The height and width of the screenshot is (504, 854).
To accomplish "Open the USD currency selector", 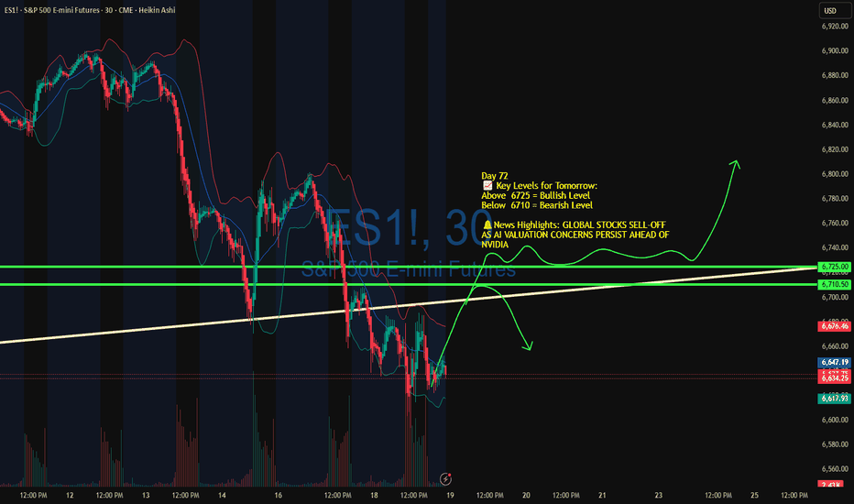I will tap(829, 12).
